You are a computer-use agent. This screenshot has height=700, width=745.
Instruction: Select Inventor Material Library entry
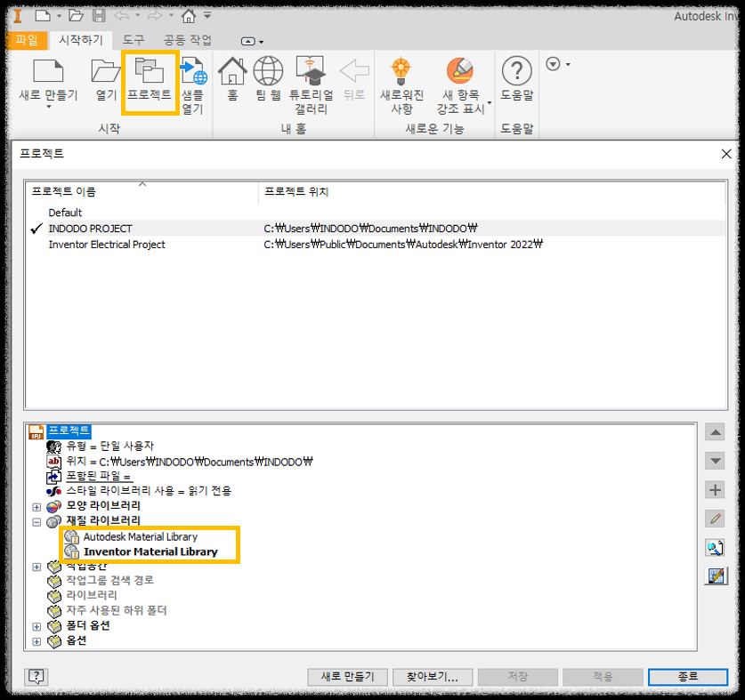[150, 551]
